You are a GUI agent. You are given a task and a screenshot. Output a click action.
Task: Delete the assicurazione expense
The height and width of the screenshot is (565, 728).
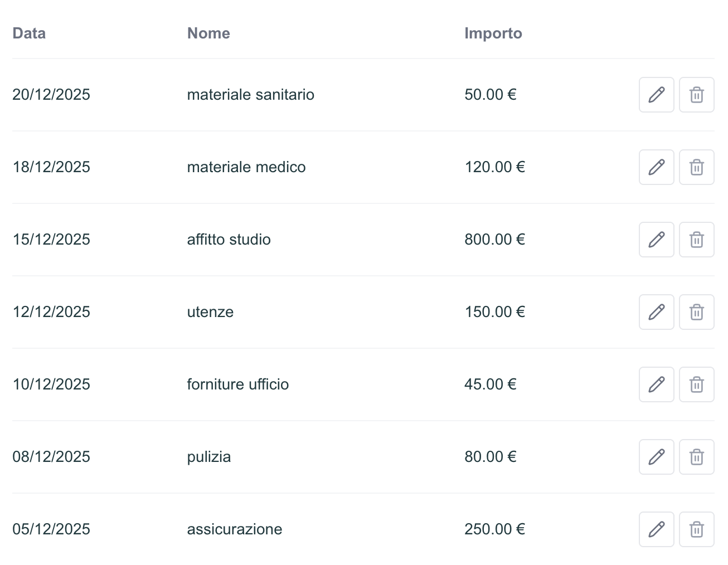click(x=696, y=529)
